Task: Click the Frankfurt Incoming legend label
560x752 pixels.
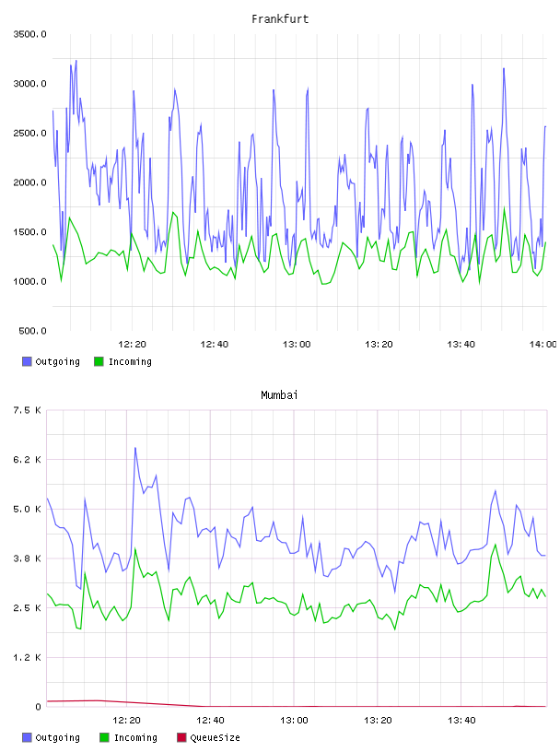Action: coord(130,361)
